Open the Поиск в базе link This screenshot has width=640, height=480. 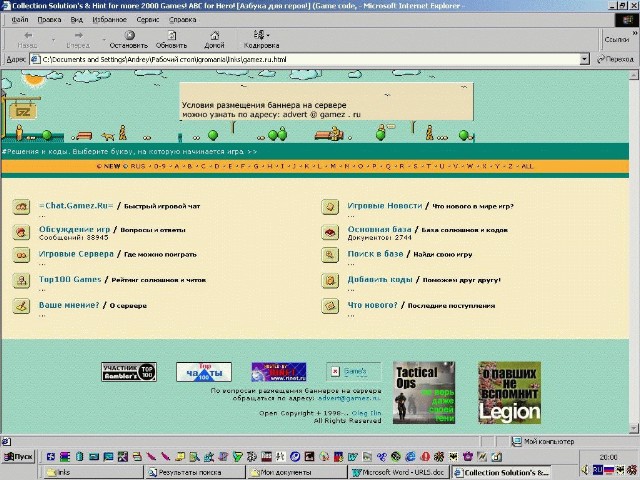(x=376, y=254)
